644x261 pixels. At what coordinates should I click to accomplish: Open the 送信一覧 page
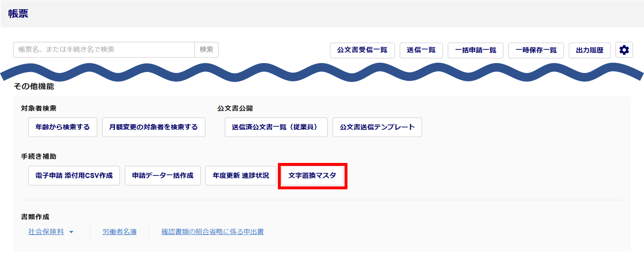coord(421,50)
